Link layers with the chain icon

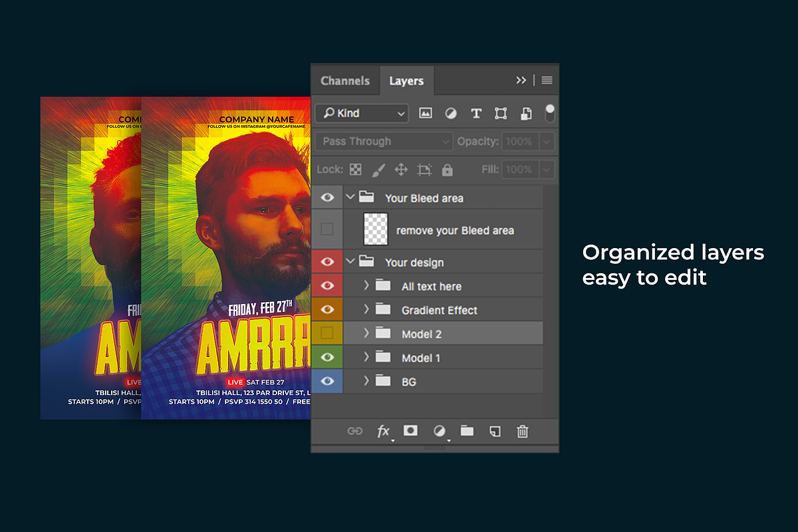(x=355, y=431)
